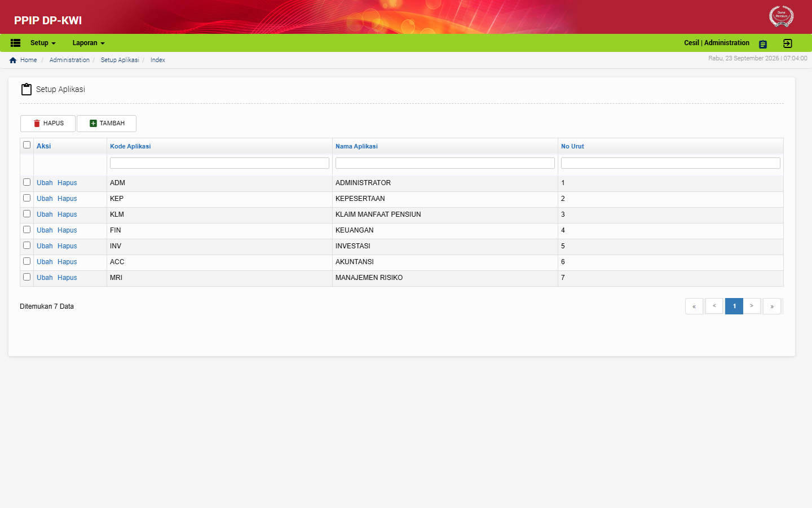Screen dimensions: 812x508
Task: Click the Dana Pensiun logo emblem
Action: (x=781, y=16)
